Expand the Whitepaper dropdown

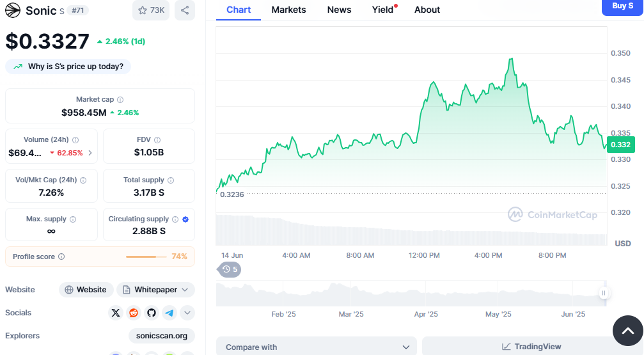(155, 290)
